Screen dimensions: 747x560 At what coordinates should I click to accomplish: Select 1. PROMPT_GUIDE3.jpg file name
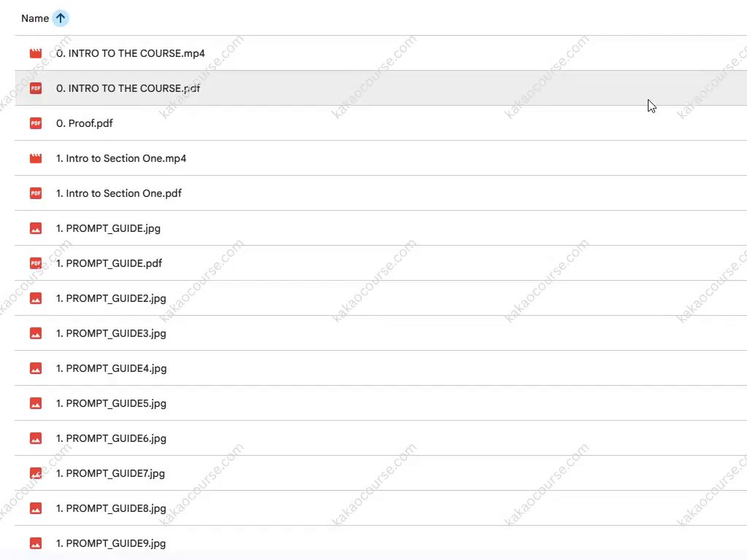coord(111,333)
